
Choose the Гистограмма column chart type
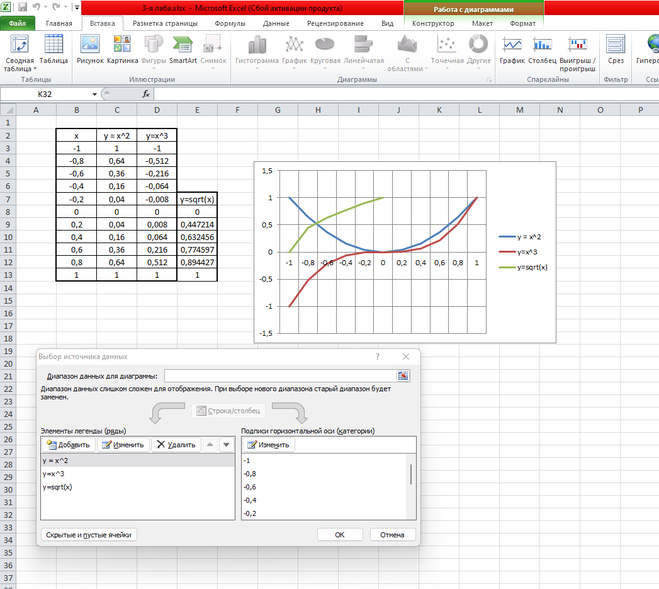pos(257,51)
